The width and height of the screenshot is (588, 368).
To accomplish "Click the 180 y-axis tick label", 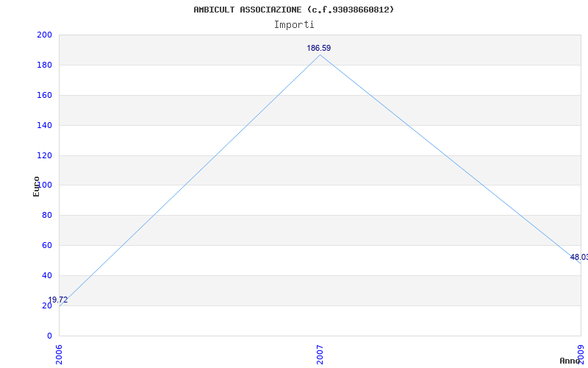I will 44,65.
